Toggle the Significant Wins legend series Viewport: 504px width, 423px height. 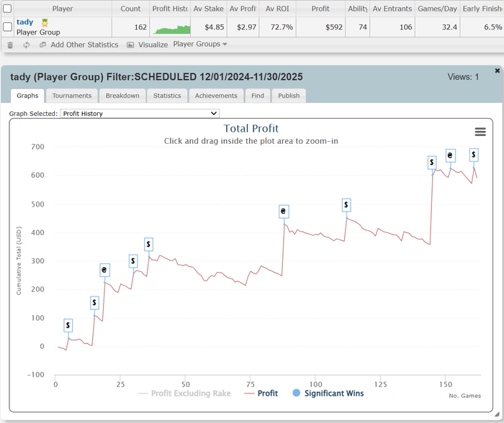pyautogui.click(x=328, y=393)
